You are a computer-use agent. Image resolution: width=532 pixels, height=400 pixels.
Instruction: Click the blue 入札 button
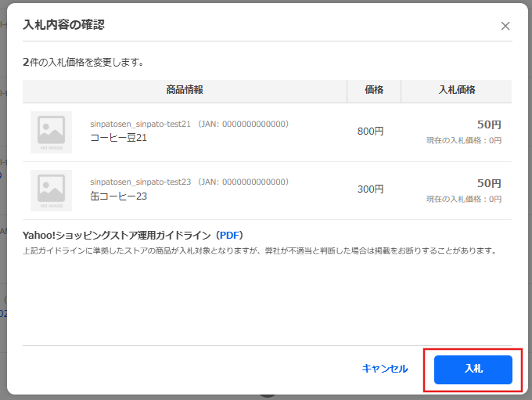473,369
